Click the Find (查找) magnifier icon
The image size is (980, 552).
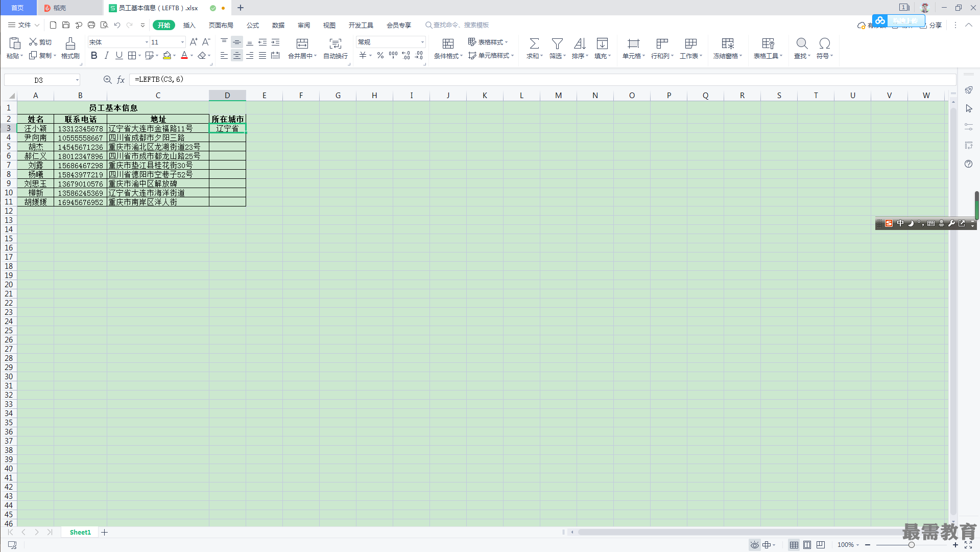(802, 43)
